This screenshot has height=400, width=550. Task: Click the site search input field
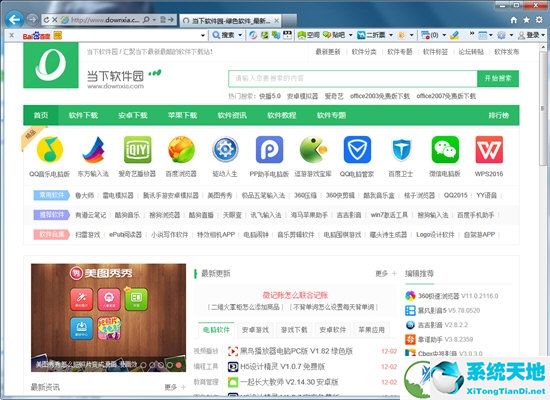point(353,78)
